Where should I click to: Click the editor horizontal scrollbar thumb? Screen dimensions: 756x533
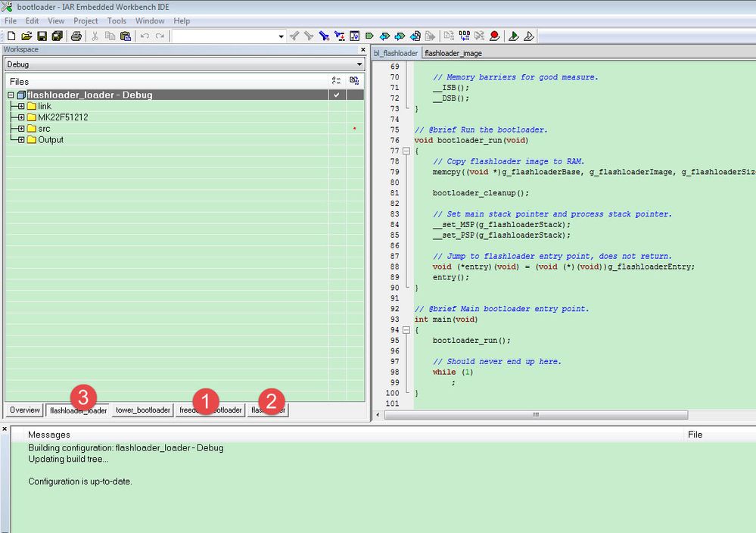(536, 415)
